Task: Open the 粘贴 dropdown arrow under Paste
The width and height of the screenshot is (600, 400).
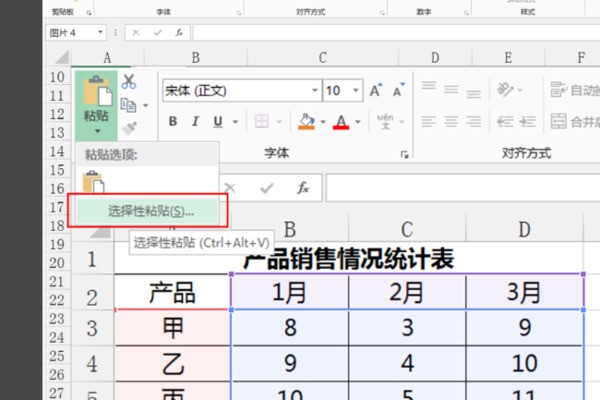Action: (x=95, y=131)
